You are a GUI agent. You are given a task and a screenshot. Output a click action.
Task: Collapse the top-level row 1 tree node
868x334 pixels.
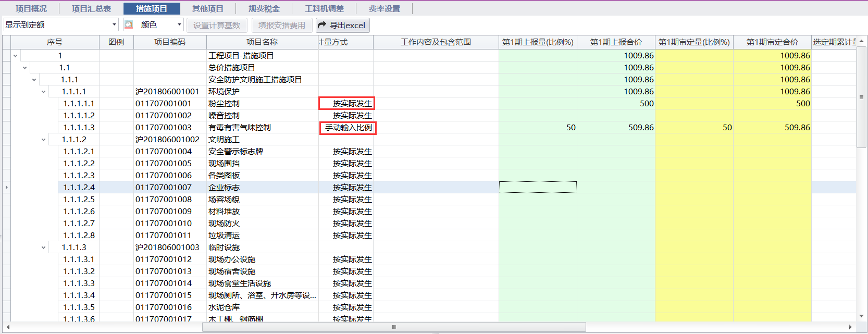coord(16,56)
